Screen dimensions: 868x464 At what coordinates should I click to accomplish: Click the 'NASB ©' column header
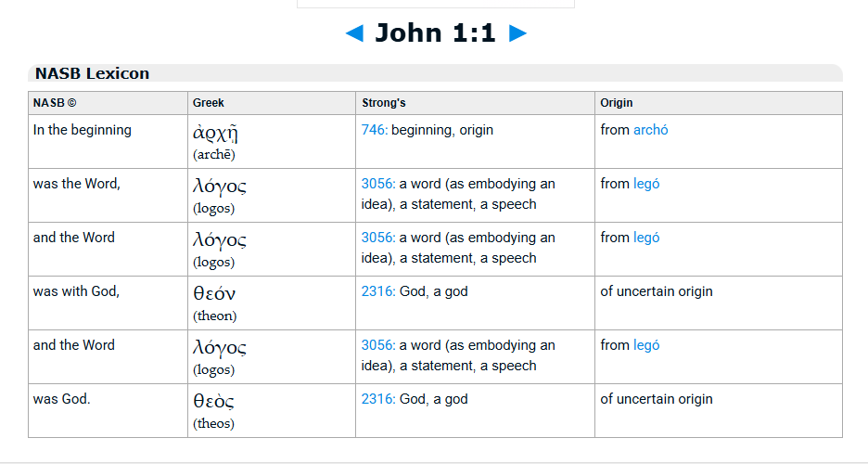(x=55, y=103)
